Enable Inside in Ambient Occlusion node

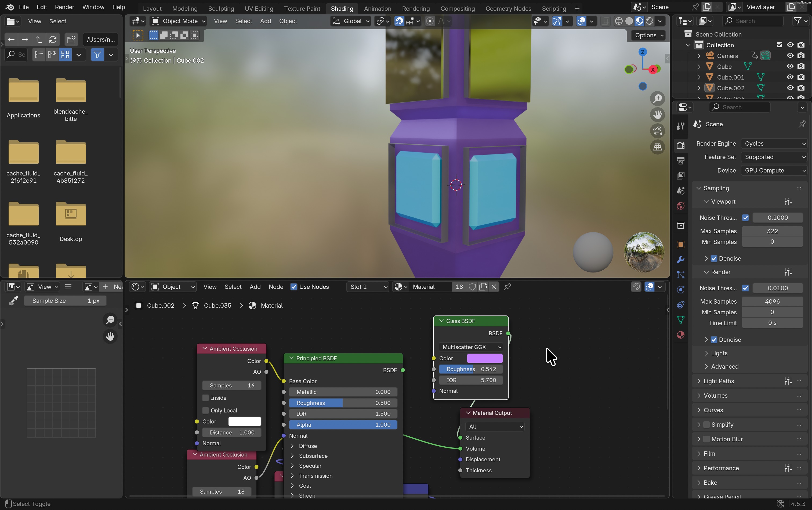pyautogui.click(x=206, y=398)
